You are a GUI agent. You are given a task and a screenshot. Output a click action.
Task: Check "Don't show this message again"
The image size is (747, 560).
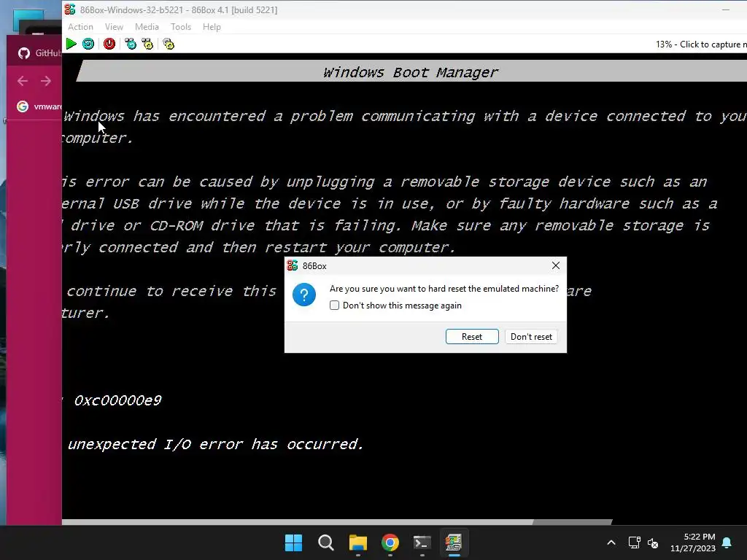334,306
